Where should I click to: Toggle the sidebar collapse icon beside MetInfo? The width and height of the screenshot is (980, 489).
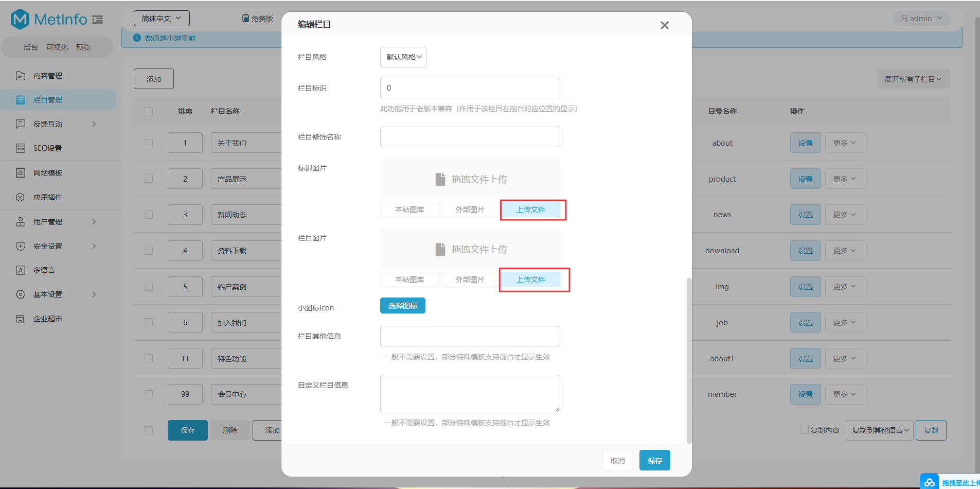point(97,20)
